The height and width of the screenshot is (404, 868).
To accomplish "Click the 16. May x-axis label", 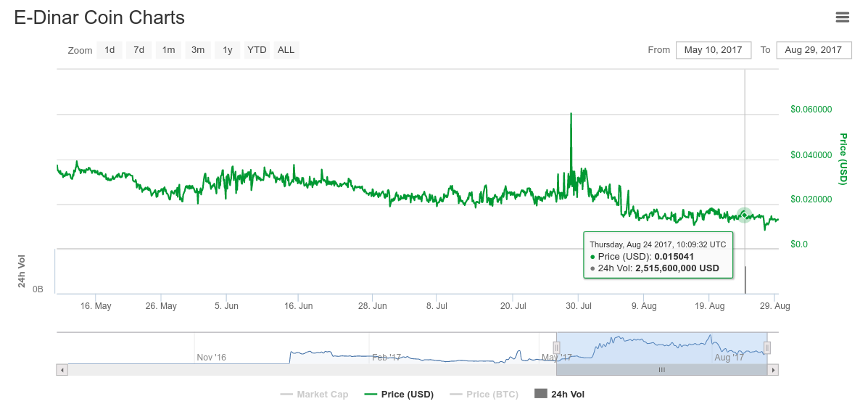I will [96, 306].
